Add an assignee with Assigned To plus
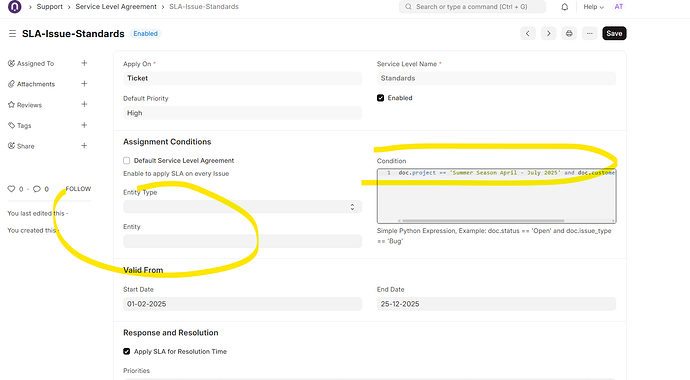690x380 pixels. (x=84, y=63)
